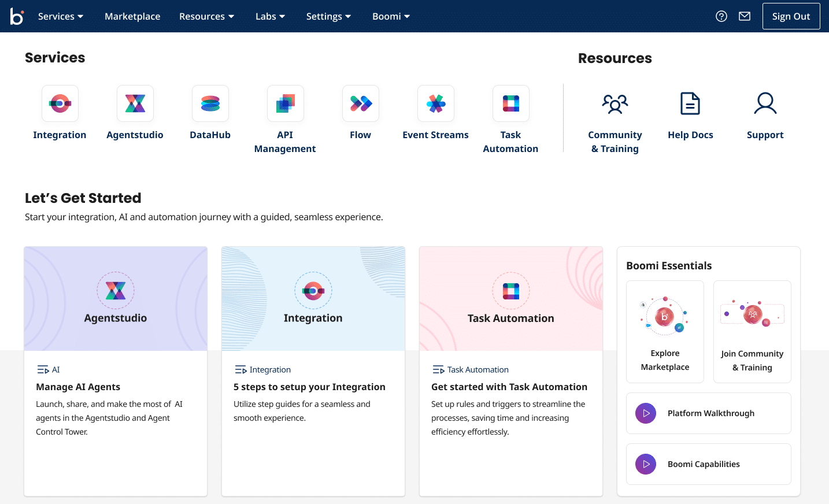Open the Task Automation label under Services
Image resolution: width=829 pixels, height=504 pixels.
point(510,142)
